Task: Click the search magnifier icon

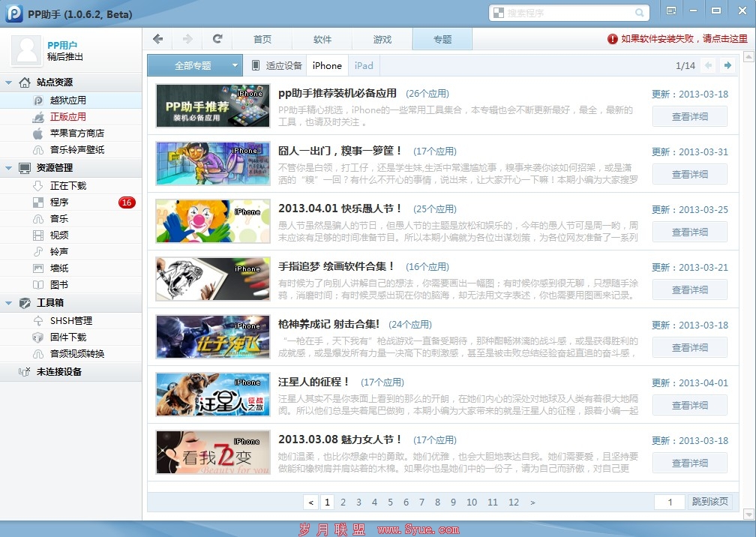Action: (639, 13)
